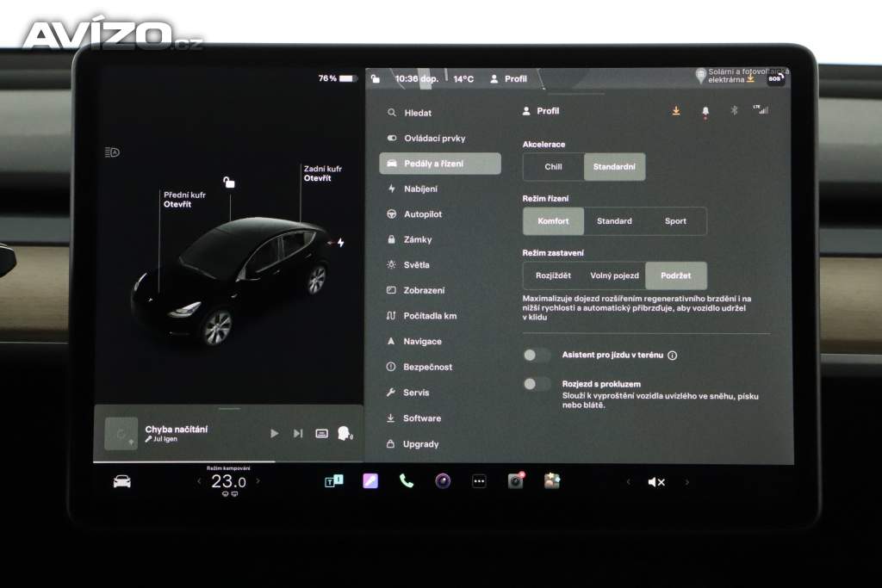Toggle auto headlights icon
The image size is (882, 588).
[x=113, y=152]
